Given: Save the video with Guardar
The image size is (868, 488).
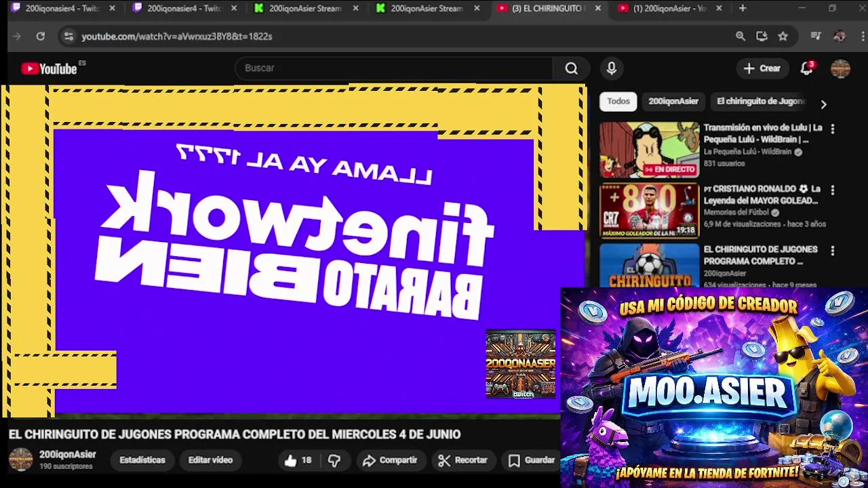Looking at the screenshot, I should click(x=532, y=460).
